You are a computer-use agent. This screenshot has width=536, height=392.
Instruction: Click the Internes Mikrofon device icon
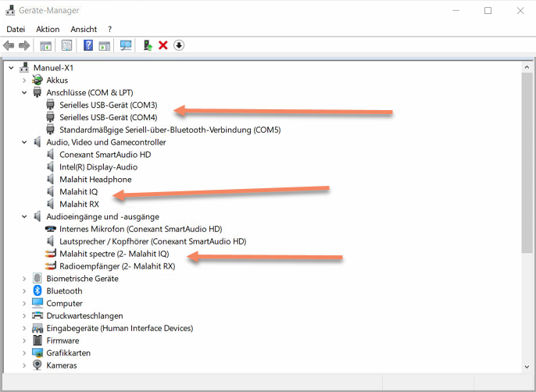click(50, 229)
